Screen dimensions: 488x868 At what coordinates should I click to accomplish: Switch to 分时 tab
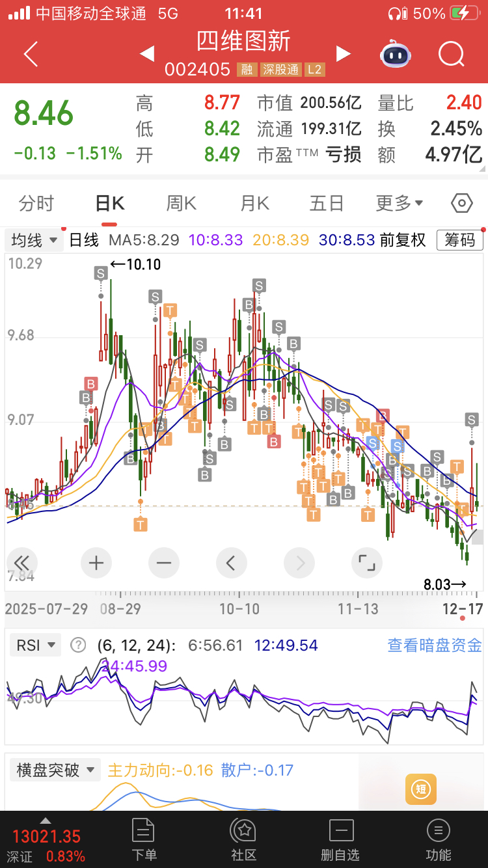36,204
